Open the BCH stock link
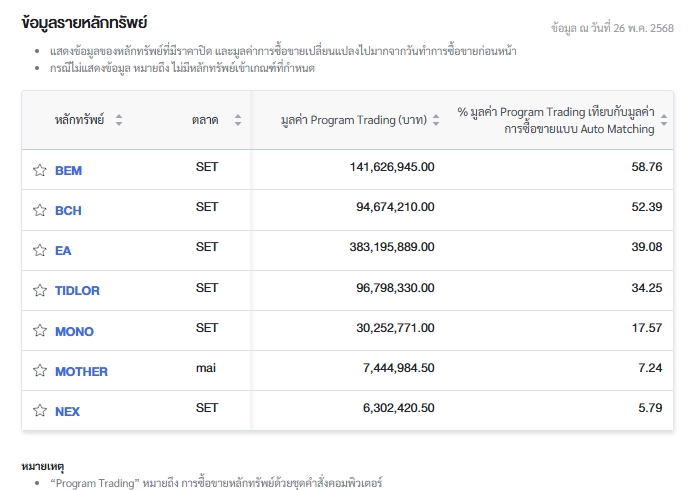This screenshot has width=696, height=490. [x=68, y=211]
